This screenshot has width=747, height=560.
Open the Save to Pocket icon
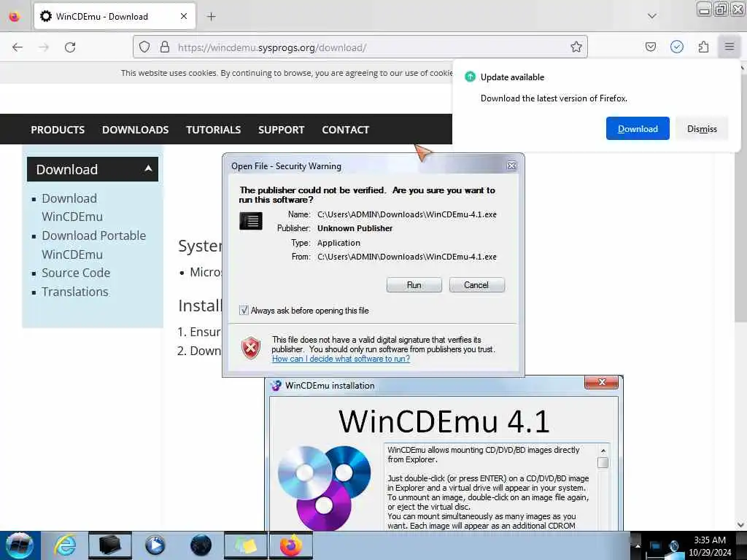[650, 47]
